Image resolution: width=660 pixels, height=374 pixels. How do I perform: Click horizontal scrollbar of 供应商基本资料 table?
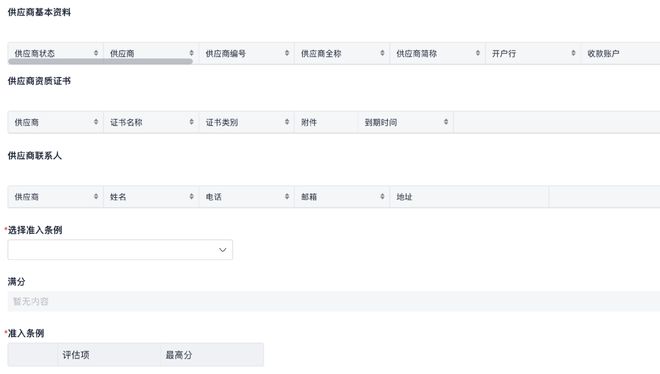click(x=100, y=61)
